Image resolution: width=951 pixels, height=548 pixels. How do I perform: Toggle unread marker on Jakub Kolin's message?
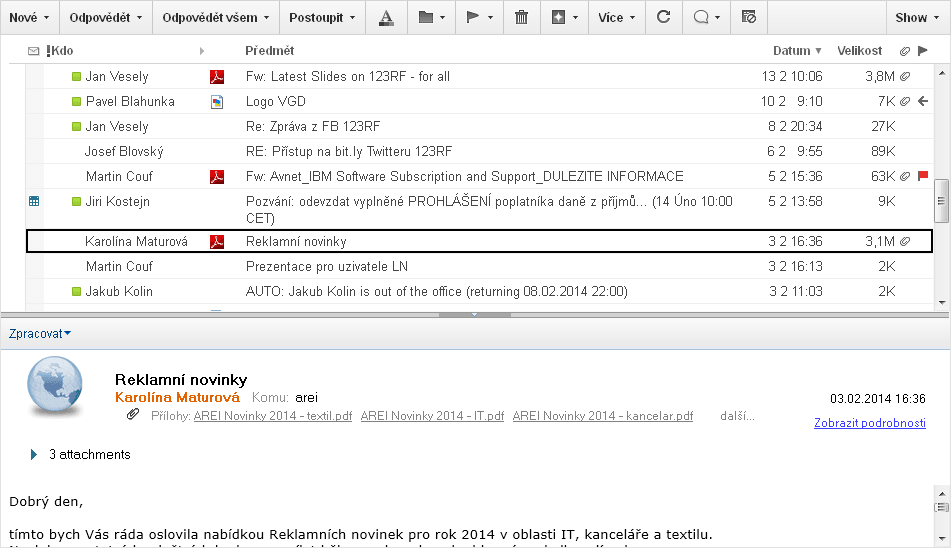(x=76, y=291)
